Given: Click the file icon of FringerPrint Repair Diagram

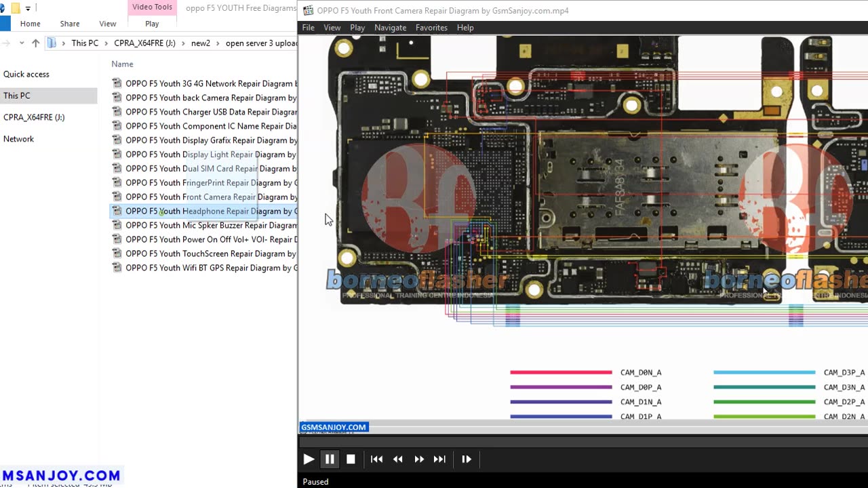Looking at the screenshot, I should tap(117, 183).
